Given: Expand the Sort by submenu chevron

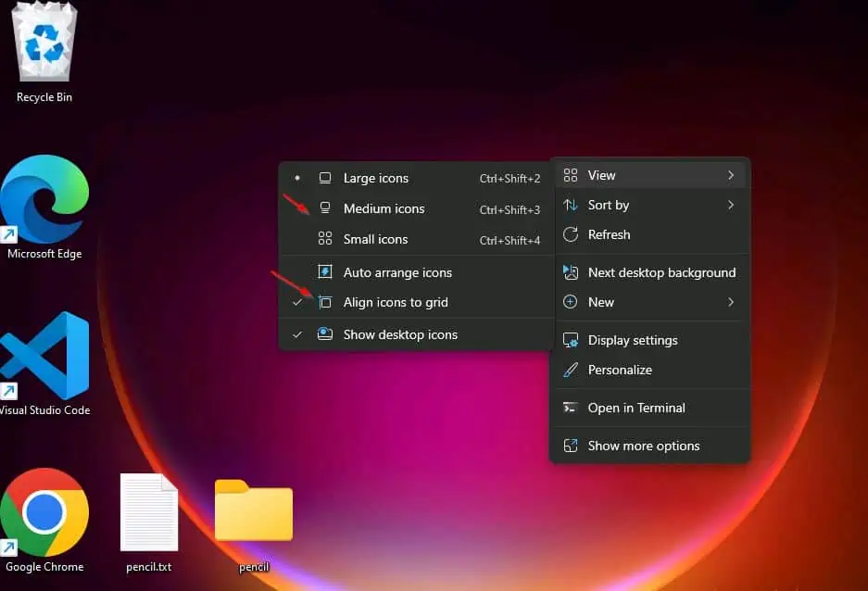Looking at the screenshot, I should (731, 206).
